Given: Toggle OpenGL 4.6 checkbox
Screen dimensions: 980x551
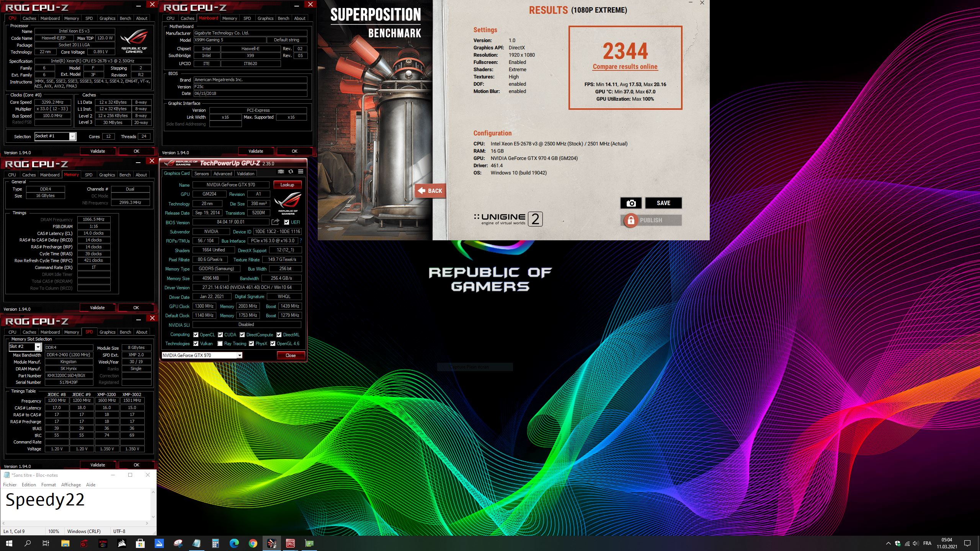Looking at the screenshot, I should 273,344.
